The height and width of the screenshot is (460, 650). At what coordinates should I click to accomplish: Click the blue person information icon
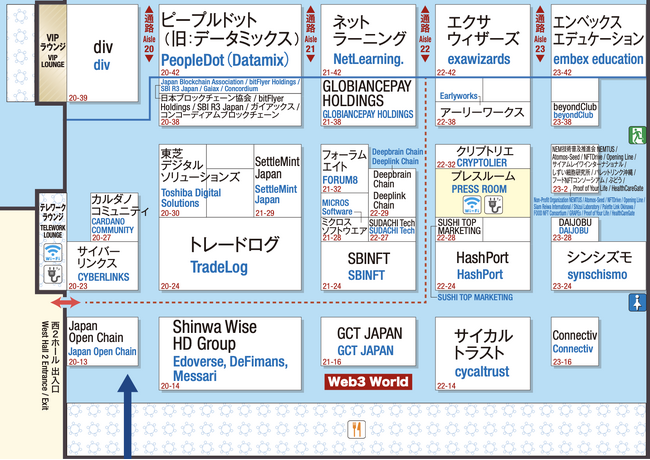click(637, 302)
